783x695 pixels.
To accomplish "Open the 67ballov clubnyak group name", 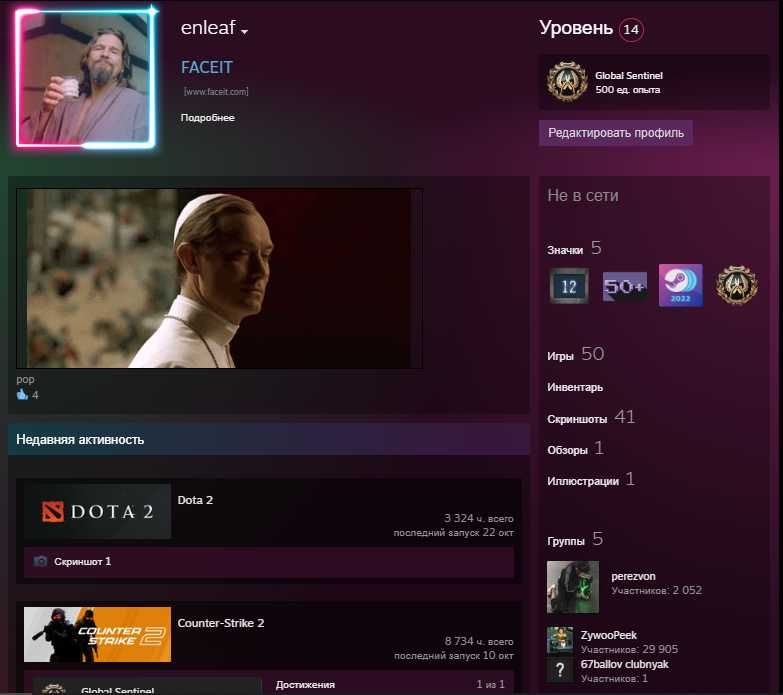I will point(624,665).
